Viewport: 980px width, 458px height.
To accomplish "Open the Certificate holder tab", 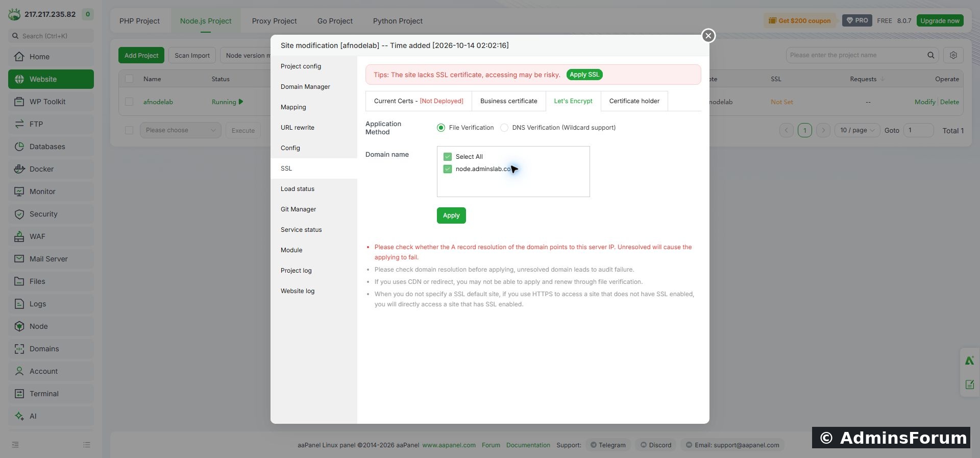I will tap(634, 101).
